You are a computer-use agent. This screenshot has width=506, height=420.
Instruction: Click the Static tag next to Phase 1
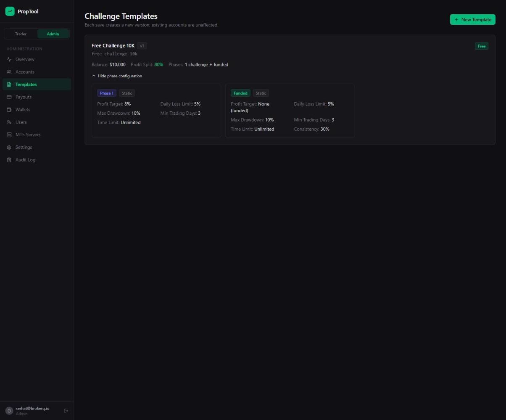127,93
